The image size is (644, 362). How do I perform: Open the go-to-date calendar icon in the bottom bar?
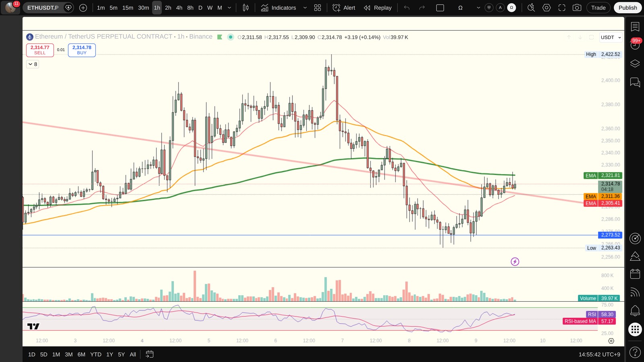coord(150,354)
